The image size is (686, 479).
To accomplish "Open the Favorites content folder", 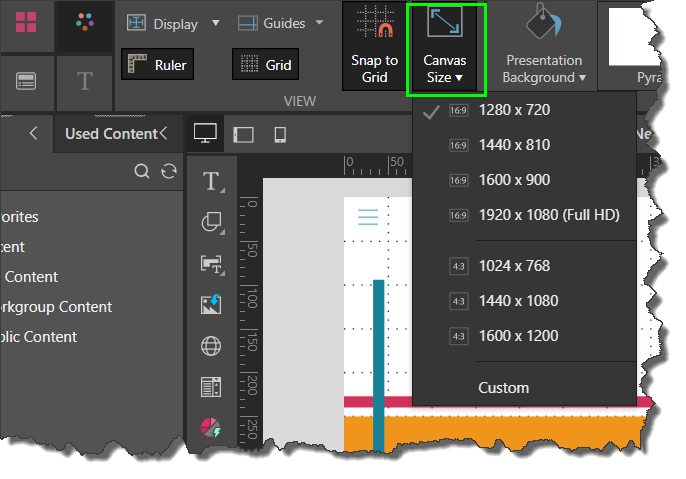I will point(19,217).
